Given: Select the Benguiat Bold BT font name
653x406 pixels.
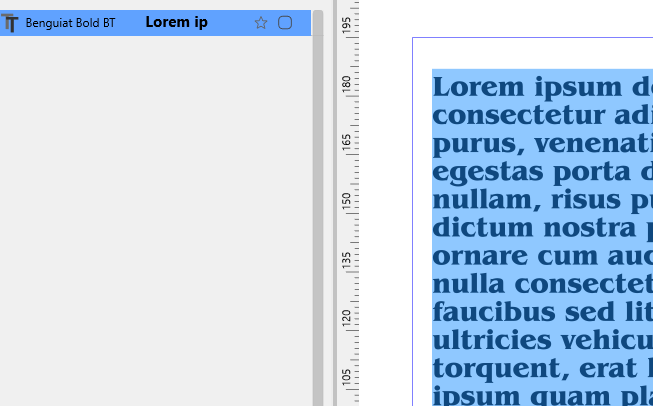Looking at the screenshot, I should [x=70, y=23].
